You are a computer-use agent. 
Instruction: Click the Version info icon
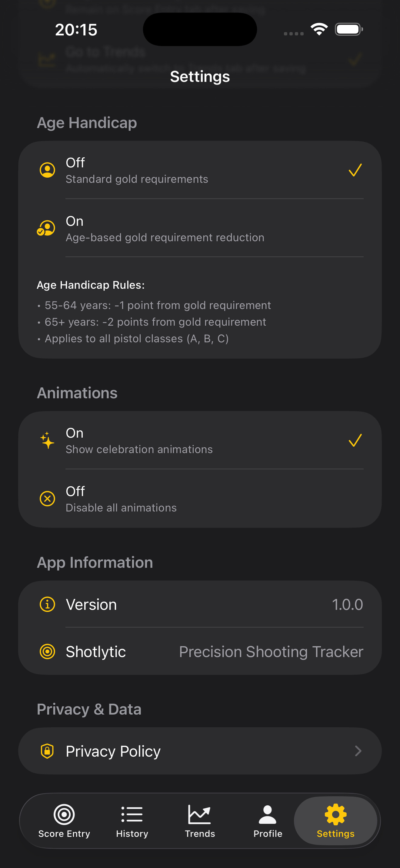pyautogui.click(x=48, y=604)
